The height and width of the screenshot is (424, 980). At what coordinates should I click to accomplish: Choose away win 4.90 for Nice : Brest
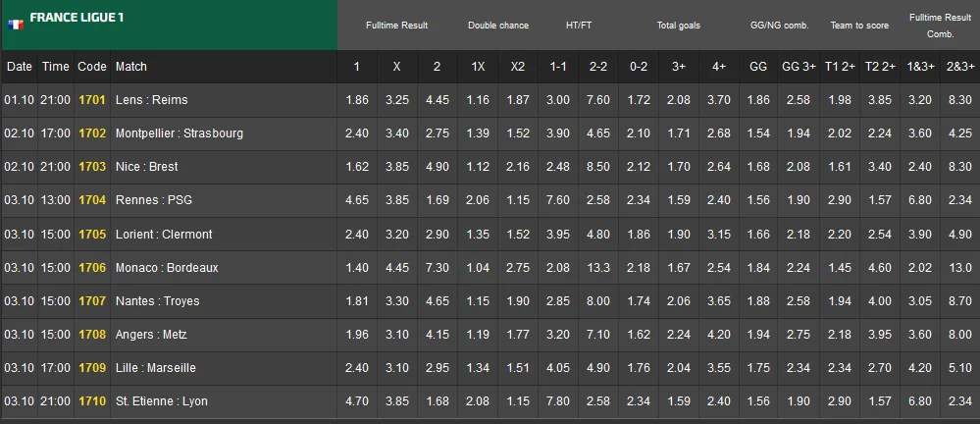[x=438, y=167]
